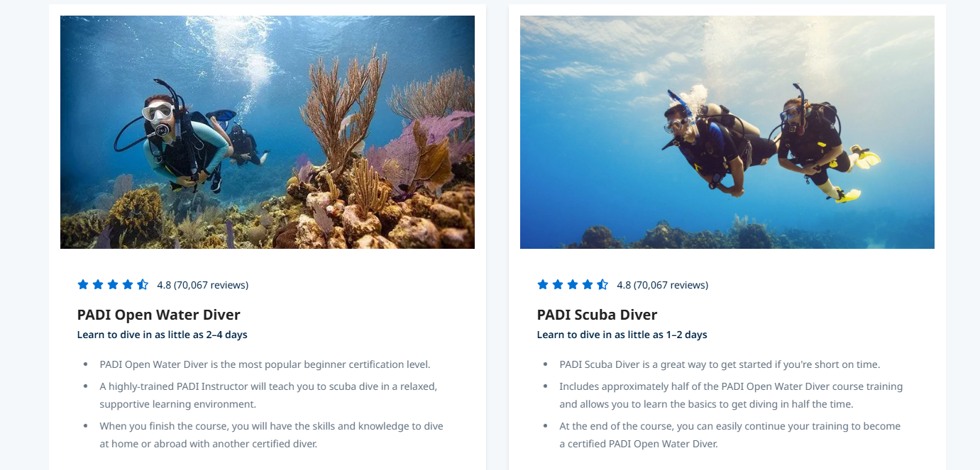Click third star of Open Water Diver rating
The image size is (980, 470).
click(113, 285)
